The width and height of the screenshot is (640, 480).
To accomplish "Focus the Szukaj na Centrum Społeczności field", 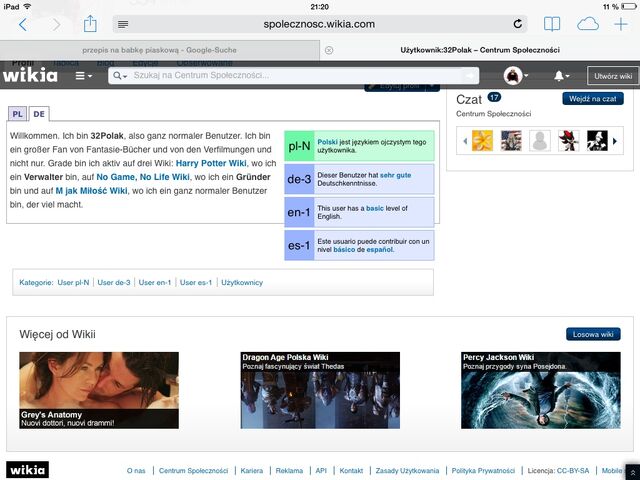I will click(296, 76).
